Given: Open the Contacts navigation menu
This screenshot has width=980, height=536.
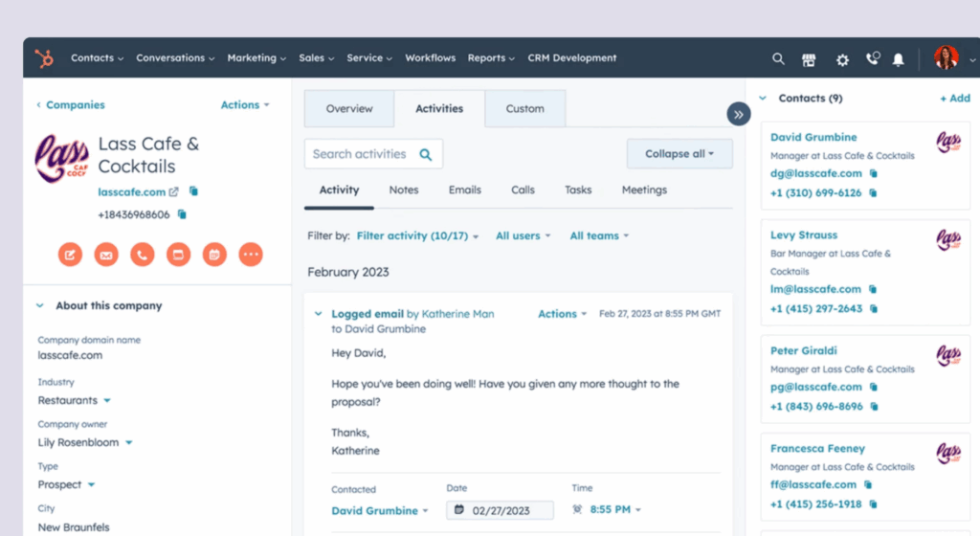Looking at the screenshot, I should pos(97,58).
